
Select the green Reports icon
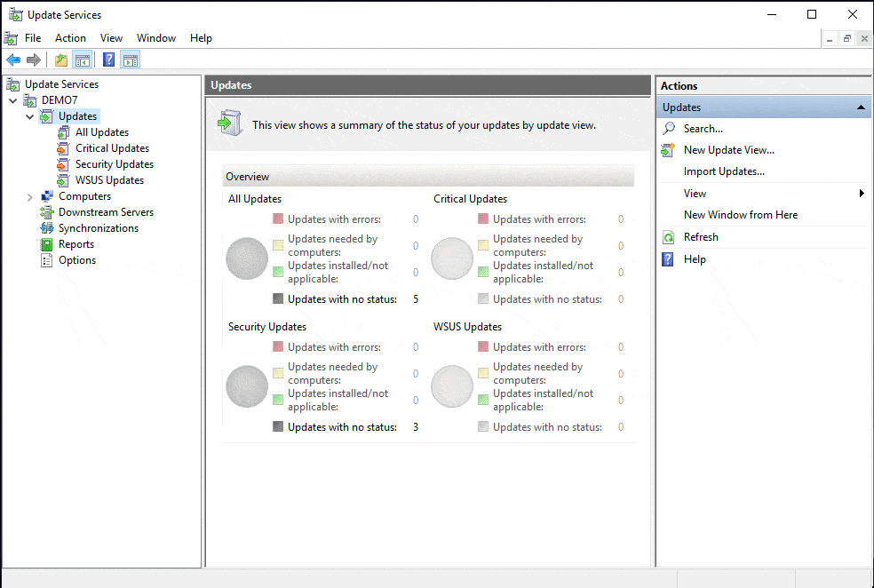click(x=47, y=244)
